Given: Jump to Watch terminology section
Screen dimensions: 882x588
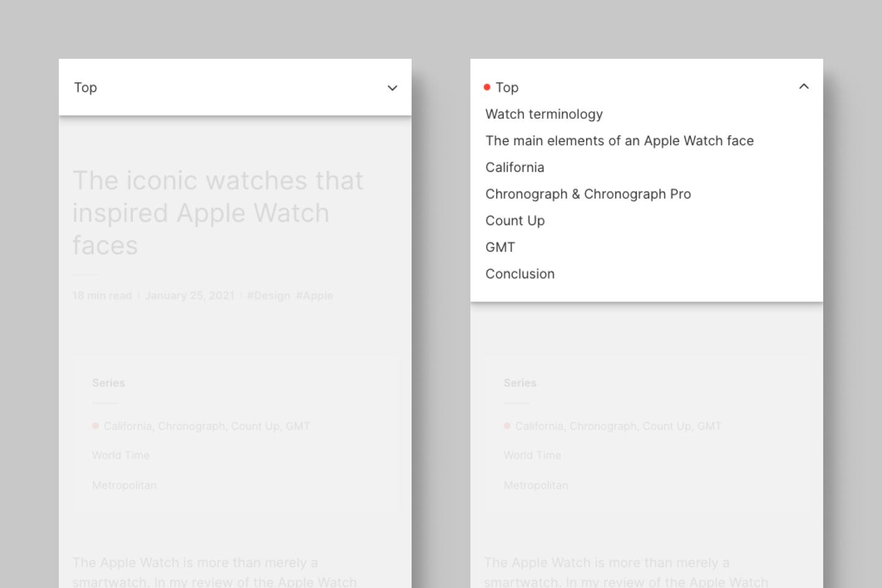Looking at the screenshot, I should tap(544, 114).
